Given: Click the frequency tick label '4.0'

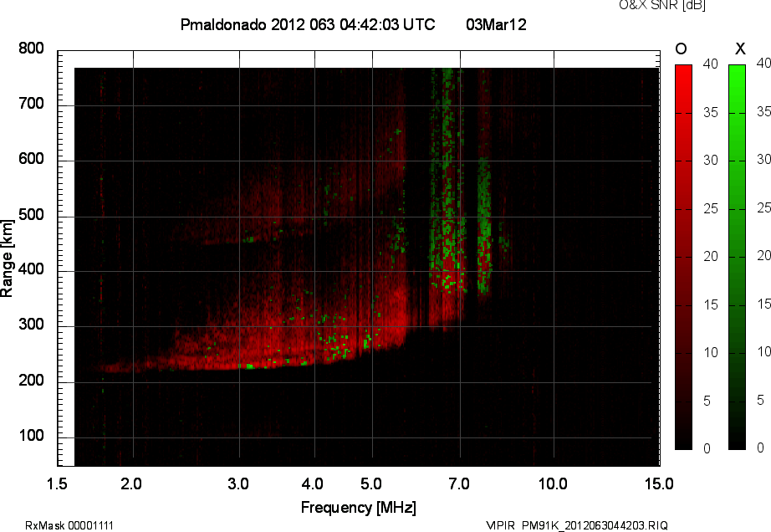Looking at the screenshot, I should [x=312, y=483].
